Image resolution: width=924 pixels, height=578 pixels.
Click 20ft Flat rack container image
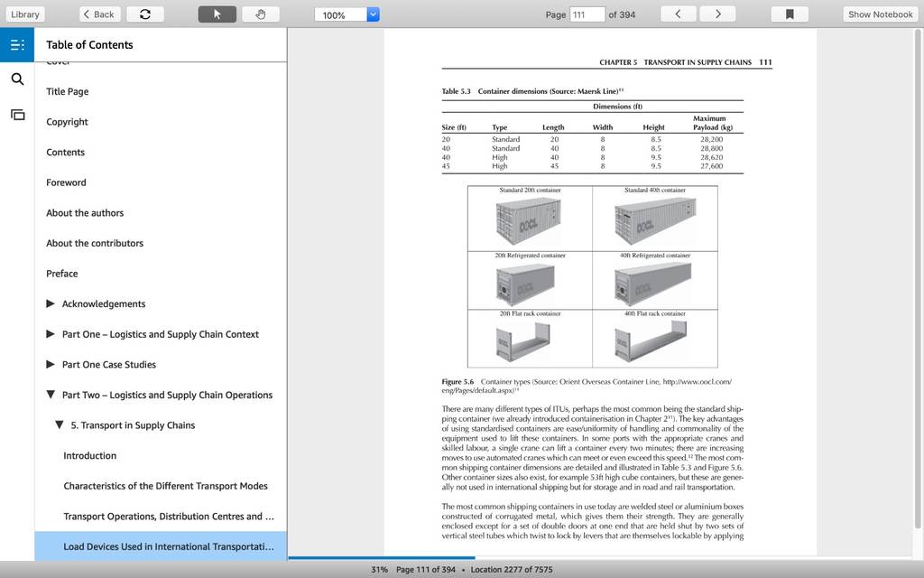(x=523, y=340)
